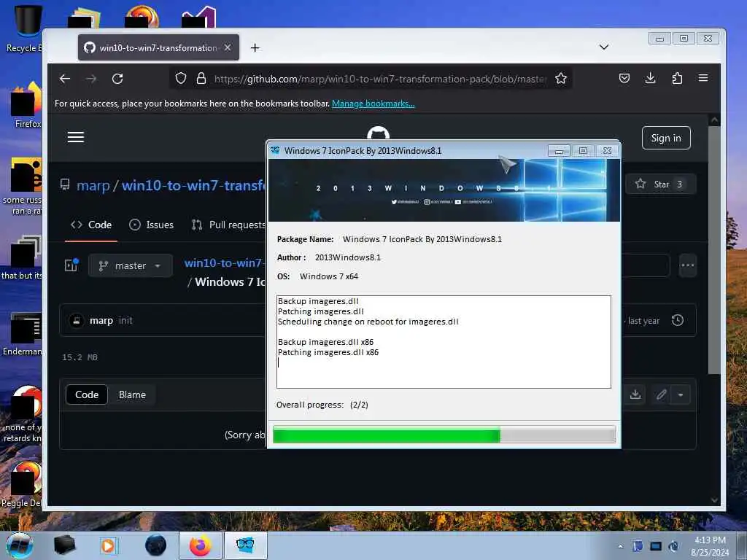
Task: Open the win10-to-win7-transf repository title link
Action: pyautogui.click(x=194, y=185)
